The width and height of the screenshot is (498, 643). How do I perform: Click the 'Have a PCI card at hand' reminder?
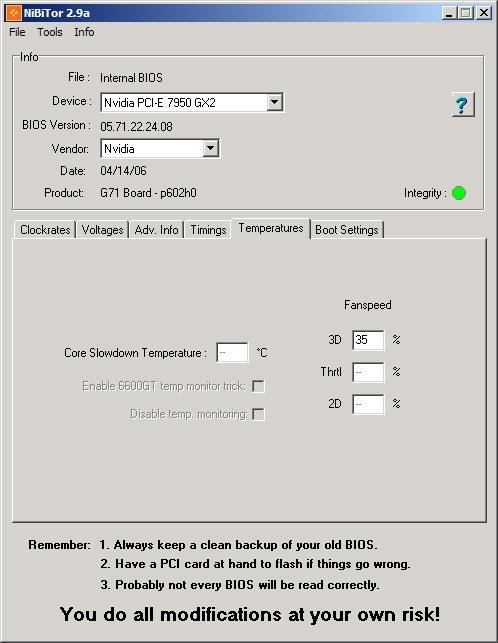pyautogui.click(x=255, y=564)
